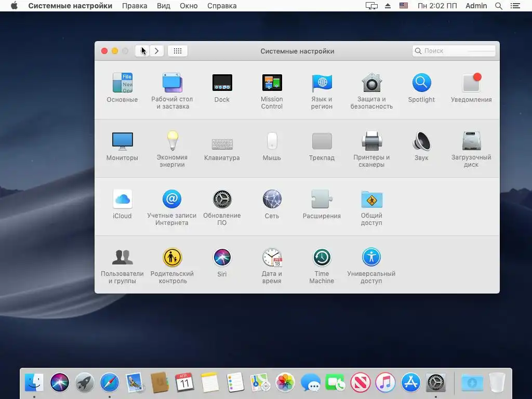
Task: Open the Apple menu
Action: [14, 6]
